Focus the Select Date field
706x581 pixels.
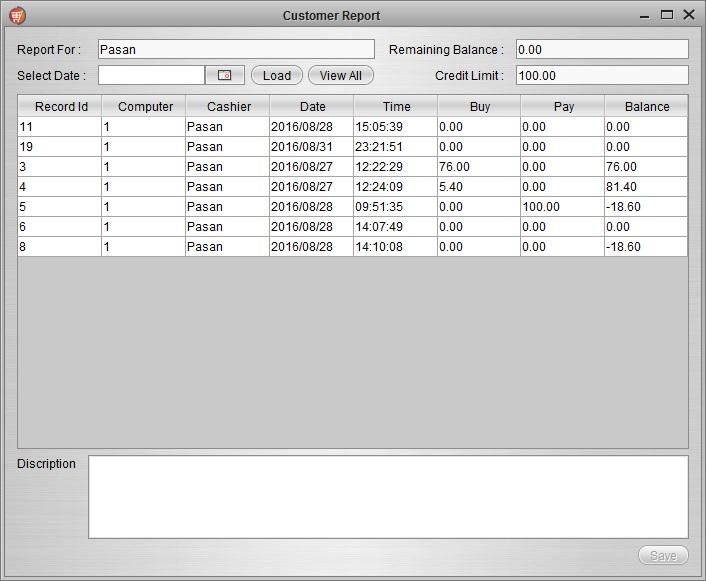(151, 75)
